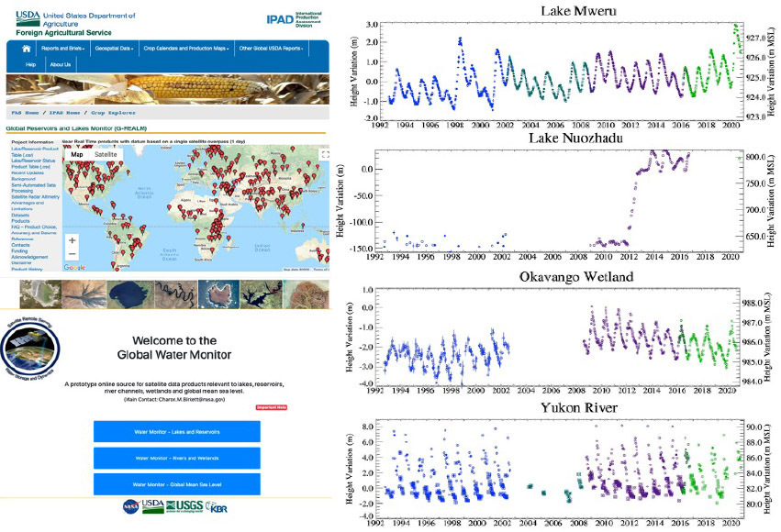Click the NASA logo in footer
Viewport: 781px width, 532px height.
(131, 506)
